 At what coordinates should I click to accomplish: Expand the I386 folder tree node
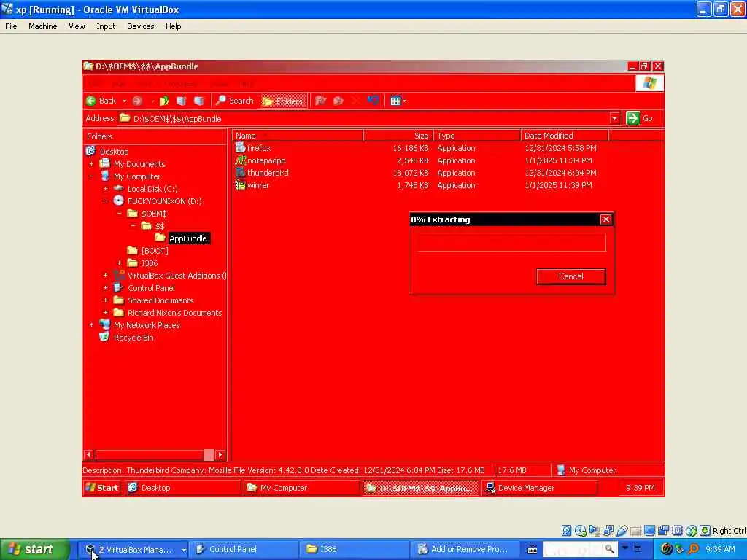click(x=119, y=262)
